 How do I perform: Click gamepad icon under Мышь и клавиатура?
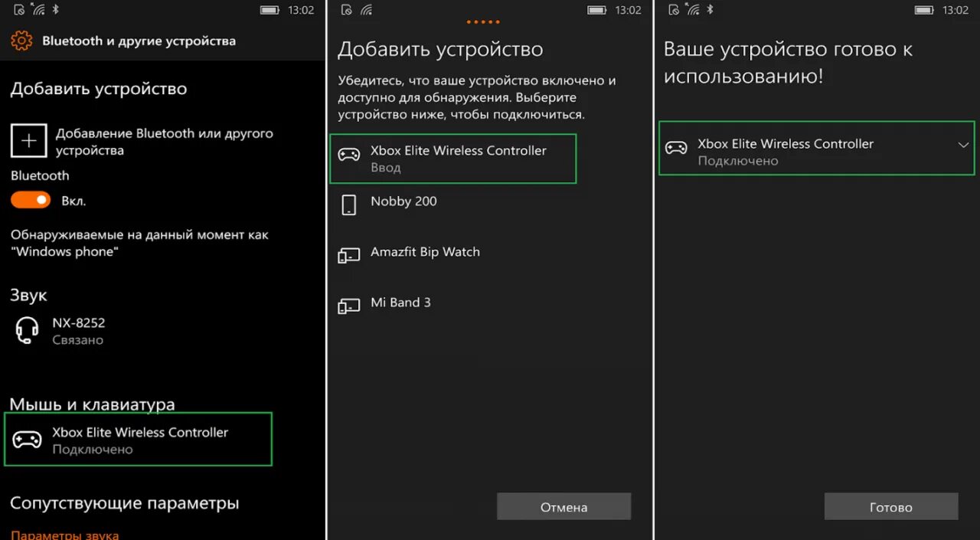[28, 440]
